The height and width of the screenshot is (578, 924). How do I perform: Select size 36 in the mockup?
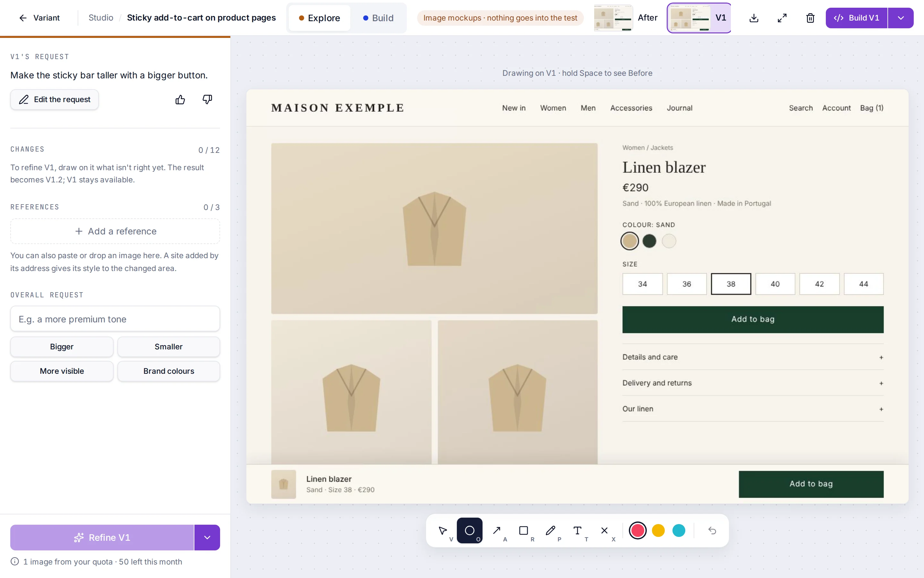[x=687, y=284]
